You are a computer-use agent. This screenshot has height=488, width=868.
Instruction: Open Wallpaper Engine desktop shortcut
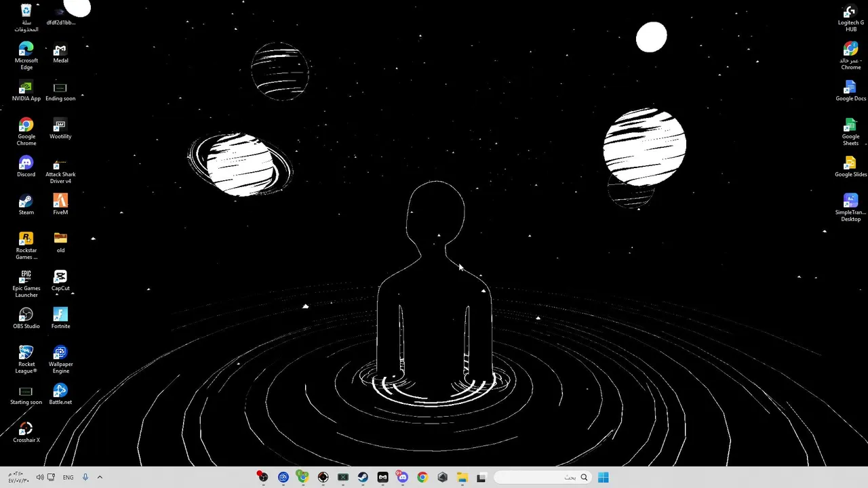60,361
